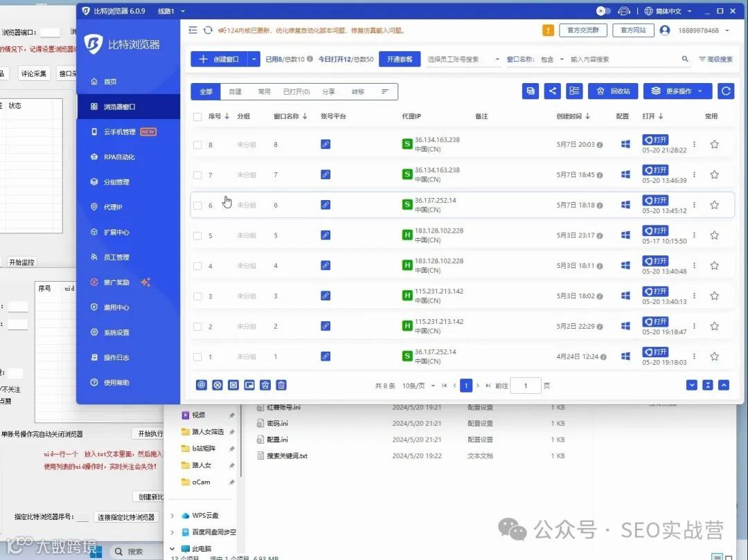Click platform link icon in row 5
748x560 pixels.
tap(326, 235)
